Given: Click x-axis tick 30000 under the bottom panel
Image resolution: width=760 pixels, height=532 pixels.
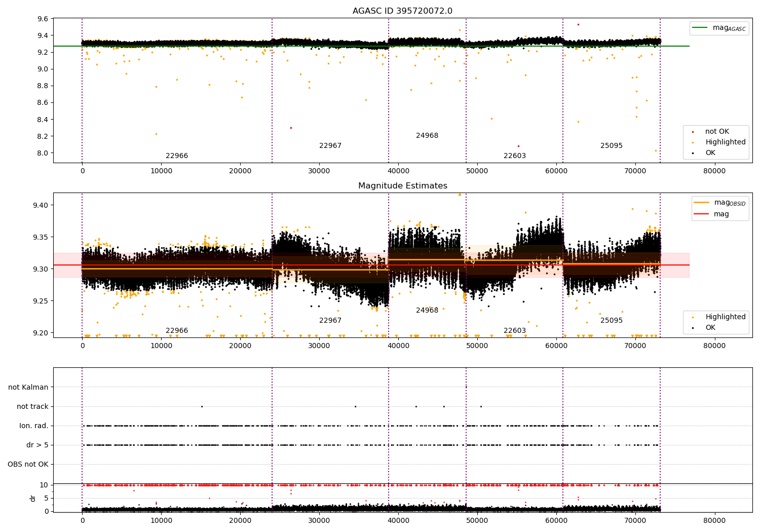Looking at the screenshot, I should [x=319, y=520].
